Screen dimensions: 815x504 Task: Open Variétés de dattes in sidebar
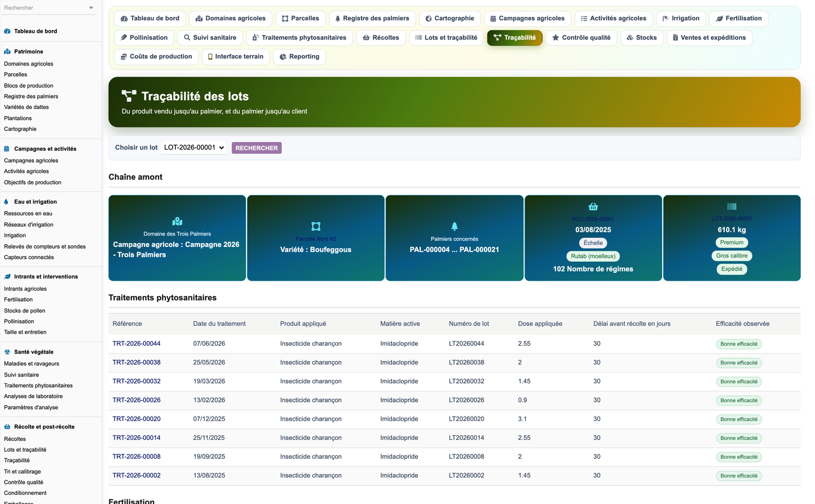[27, 107]
